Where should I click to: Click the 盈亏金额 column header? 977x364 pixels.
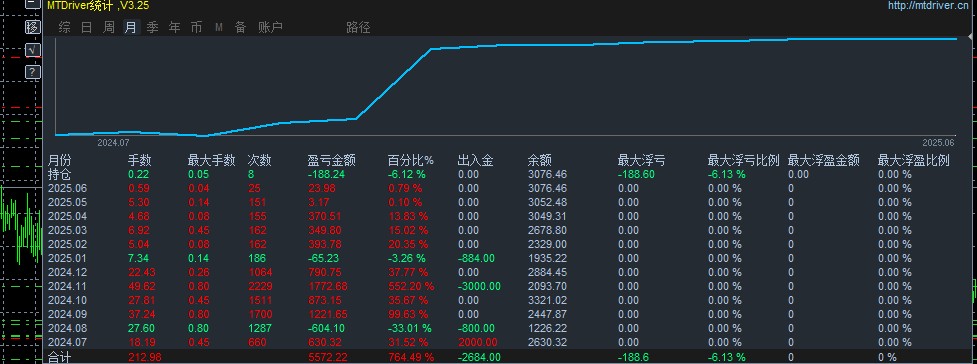coord(331,161)
